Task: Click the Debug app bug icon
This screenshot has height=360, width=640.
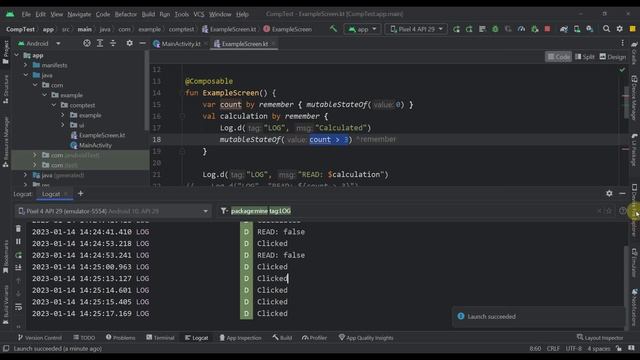Action: click(495, 29)
